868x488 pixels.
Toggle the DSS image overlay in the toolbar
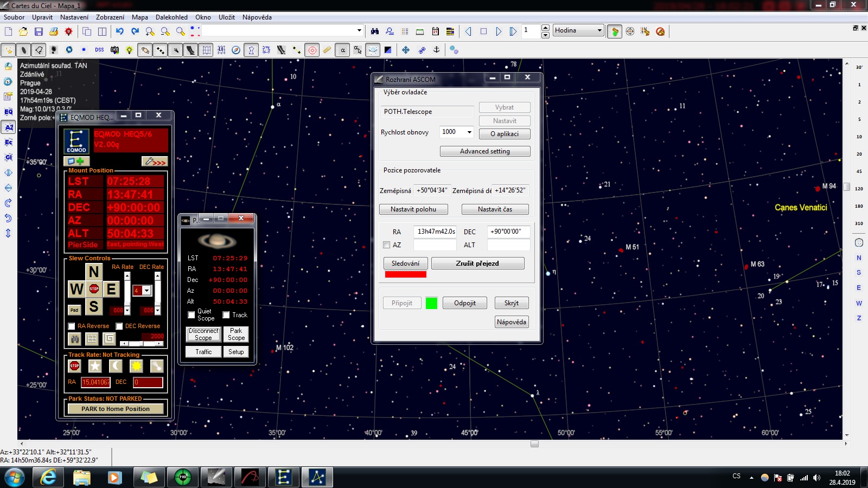(x=99, y=49)
